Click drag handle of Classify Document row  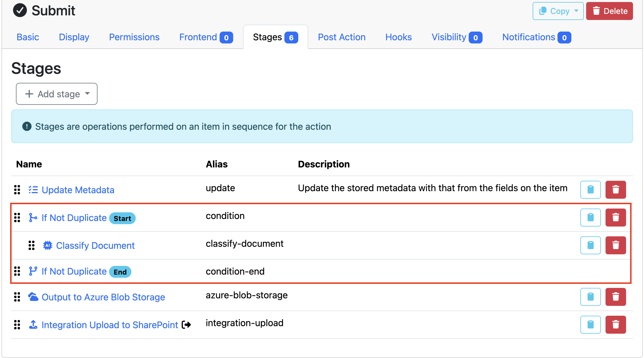(x=32, y=245)
